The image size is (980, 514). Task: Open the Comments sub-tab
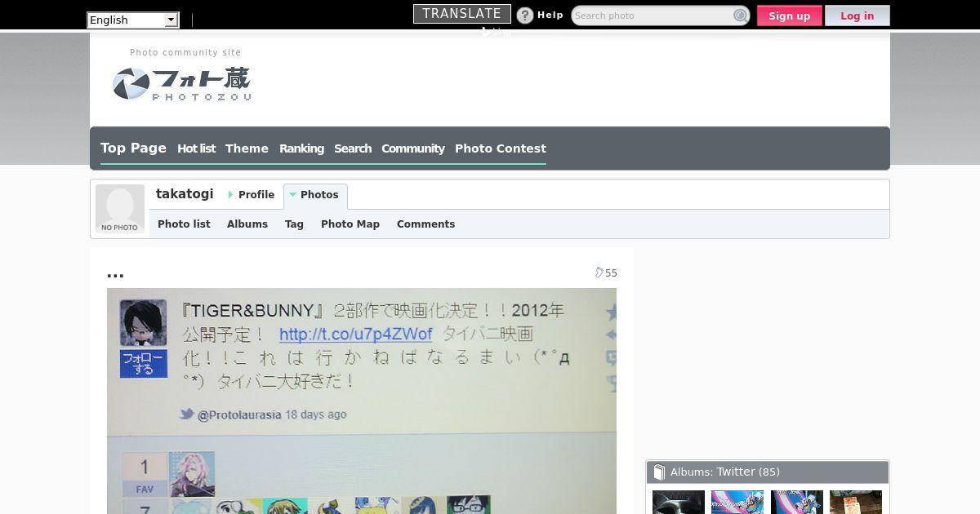425,224
